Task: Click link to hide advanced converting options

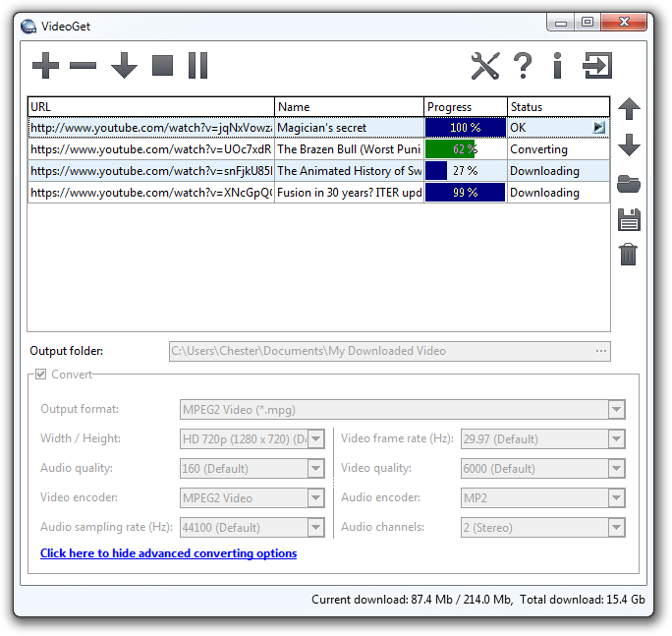Action: (168, 553)
